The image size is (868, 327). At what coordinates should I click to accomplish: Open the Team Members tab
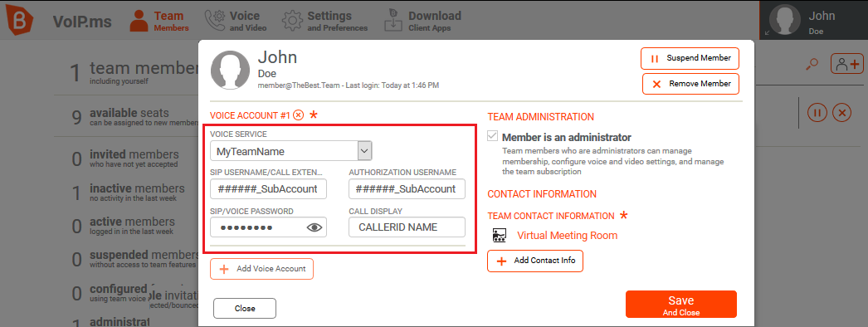159,21
